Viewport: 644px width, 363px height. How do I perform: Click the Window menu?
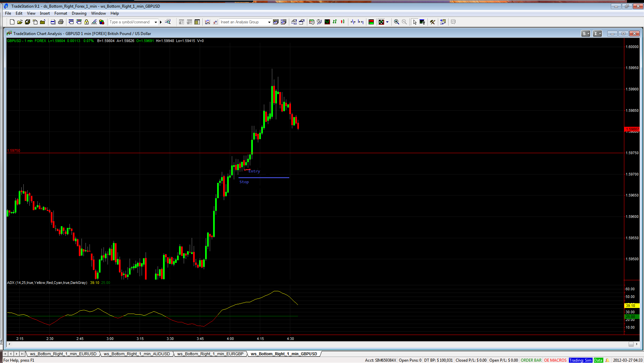click(99, 13)
